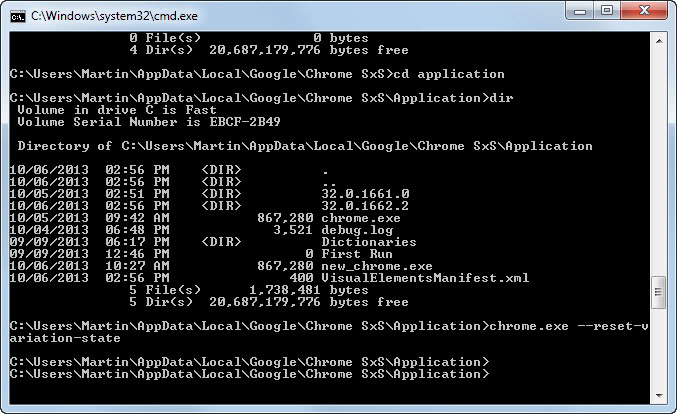677x414 pixels.
Task: Open the cmd.exe system menu icon
Action: 17,17
